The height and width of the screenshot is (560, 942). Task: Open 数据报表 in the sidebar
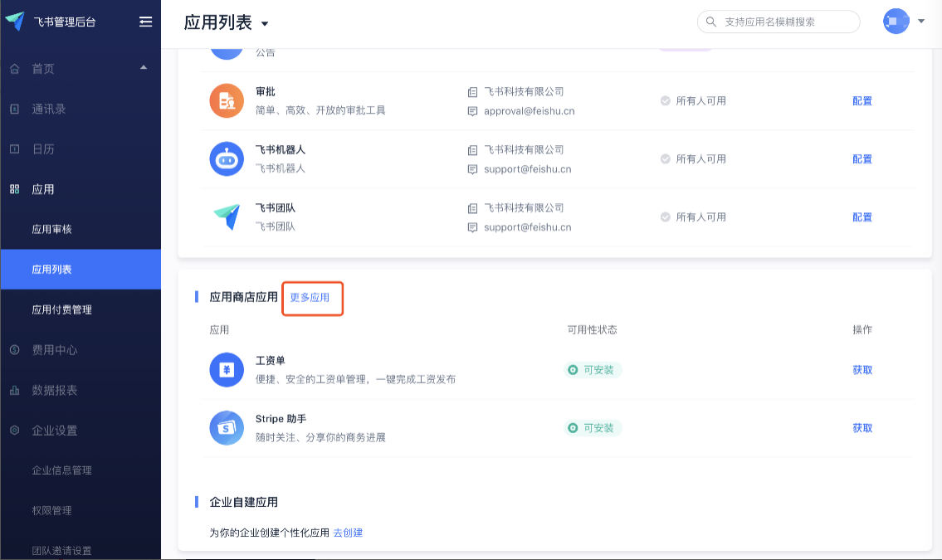point(54,390)
